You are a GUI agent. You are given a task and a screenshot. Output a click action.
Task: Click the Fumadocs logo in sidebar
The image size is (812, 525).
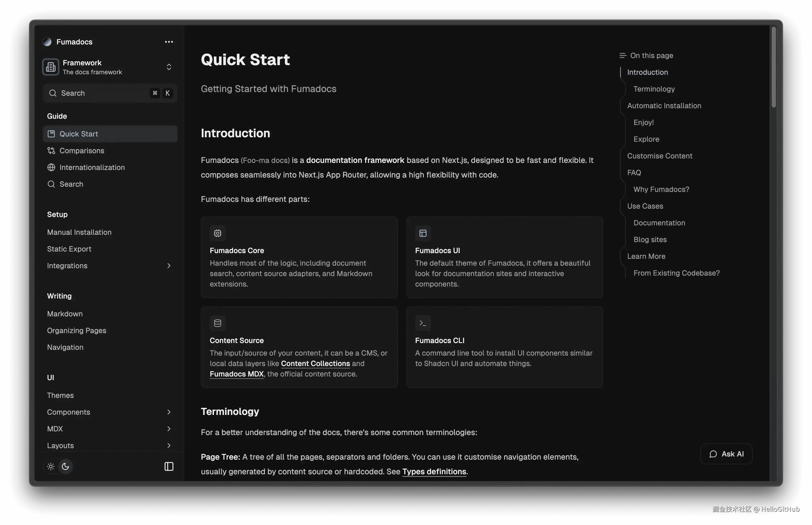tap(47, 42)
